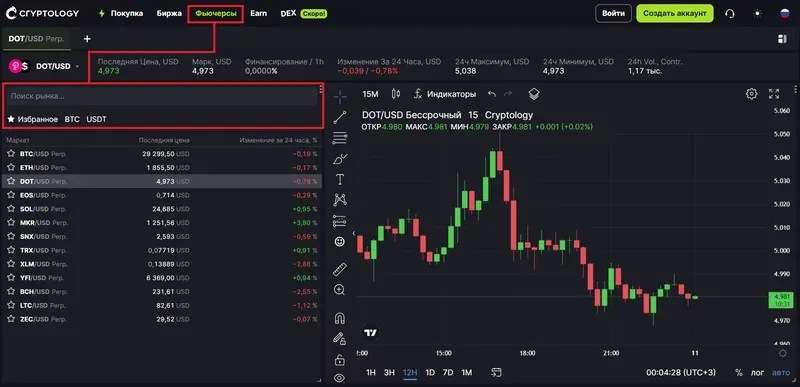The height and width of the screenshot is (387, 800).
Task: Open the forecast and measurement tools
Action: [340, 221]
